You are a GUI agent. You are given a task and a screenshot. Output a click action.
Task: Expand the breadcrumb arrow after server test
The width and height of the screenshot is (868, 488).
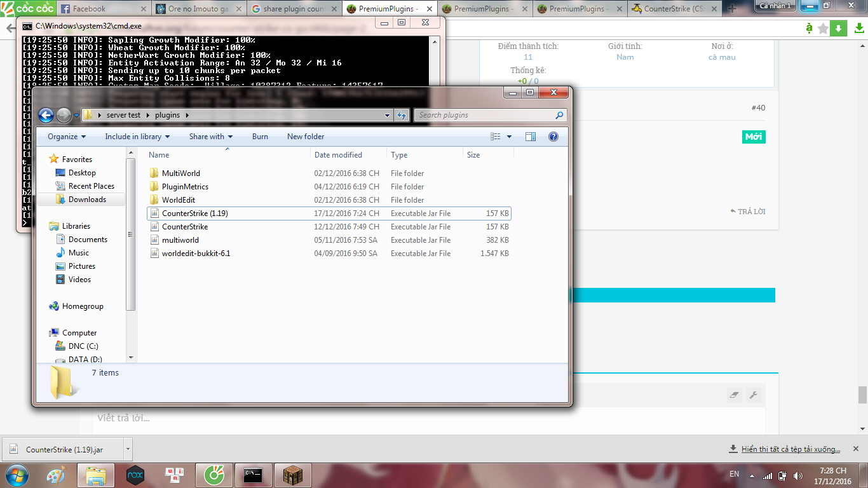tap(149, 115)
